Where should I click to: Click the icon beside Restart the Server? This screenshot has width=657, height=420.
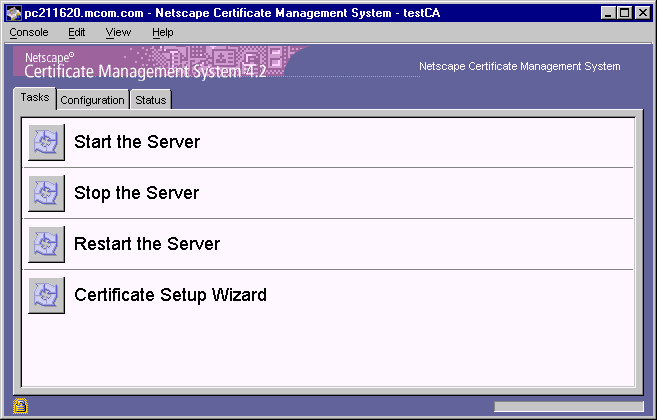coord(47,244)
